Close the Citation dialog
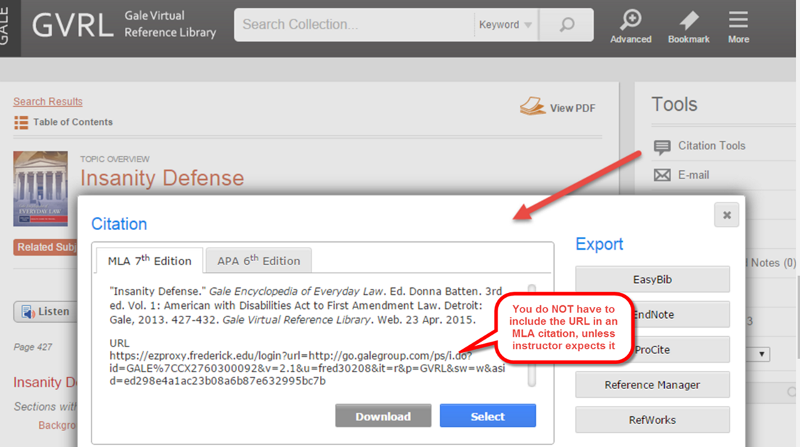This screenshot has height=447, width=800. coord(727,215)
